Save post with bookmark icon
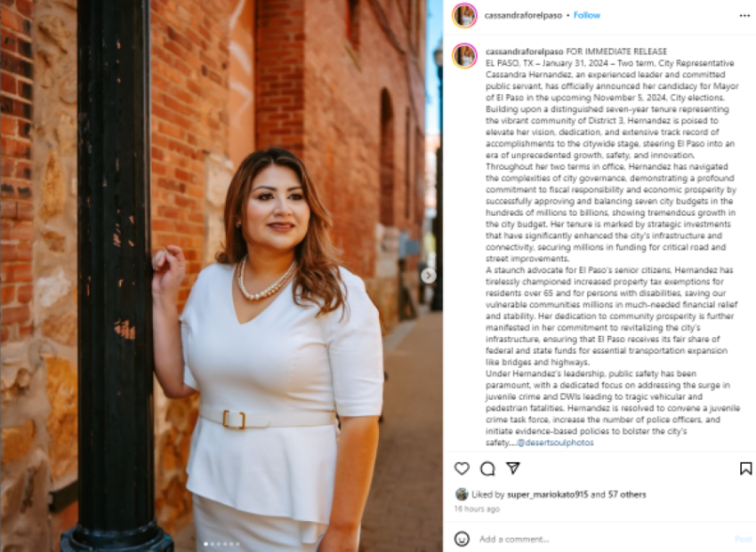 coord(745,468)
